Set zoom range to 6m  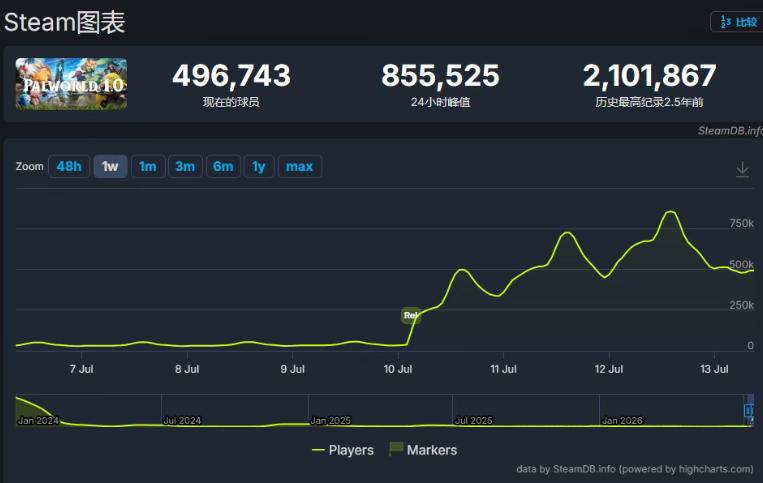(223, 166)
